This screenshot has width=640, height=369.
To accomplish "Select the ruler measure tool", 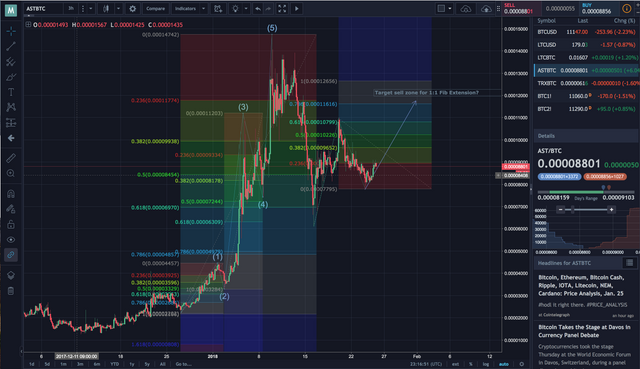I will click(x=11, y=158).
